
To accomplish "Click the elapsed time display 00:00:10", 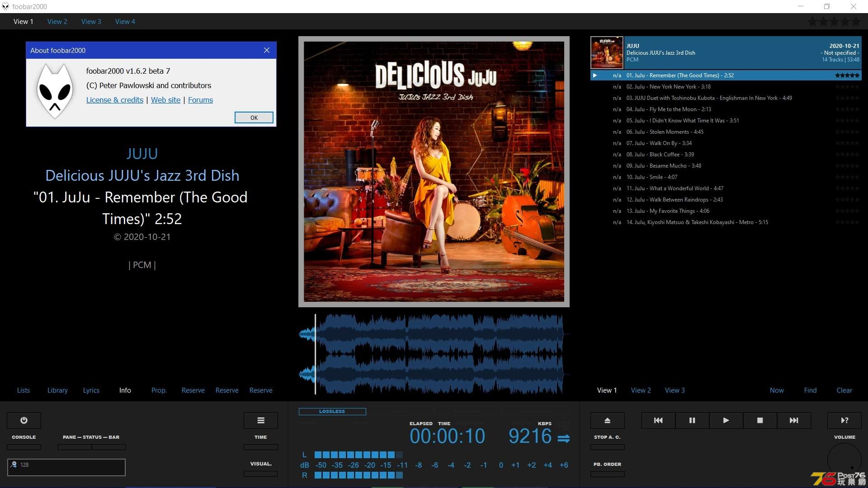I will pyautogui.click(x=447, y=436).
